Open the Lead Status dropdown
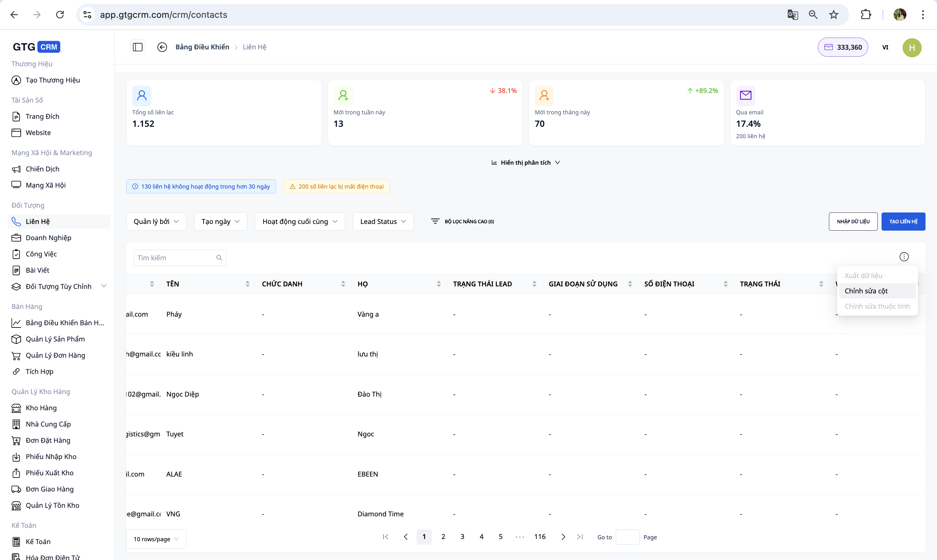Image resolution: width=937 pixels, height=560 pixels. coord(383,221)
